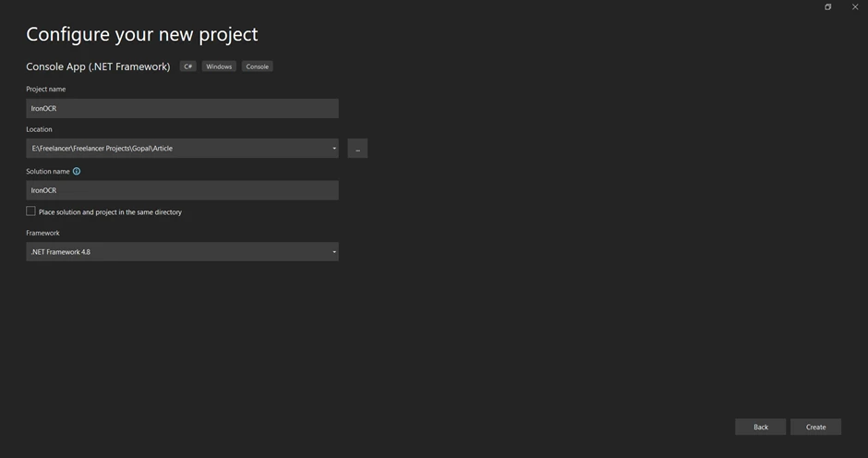Open the Framework dropdown arrow

point(334,252)
